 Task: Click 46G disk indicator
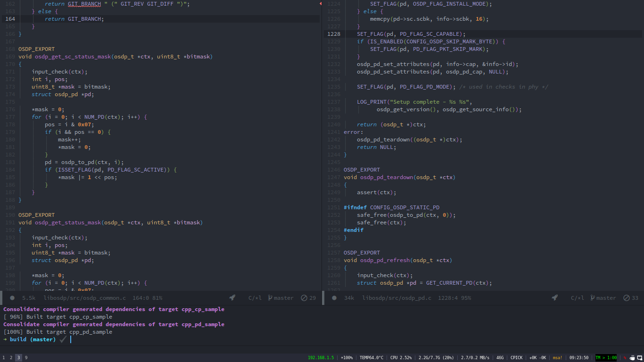(x=500, y=358)
